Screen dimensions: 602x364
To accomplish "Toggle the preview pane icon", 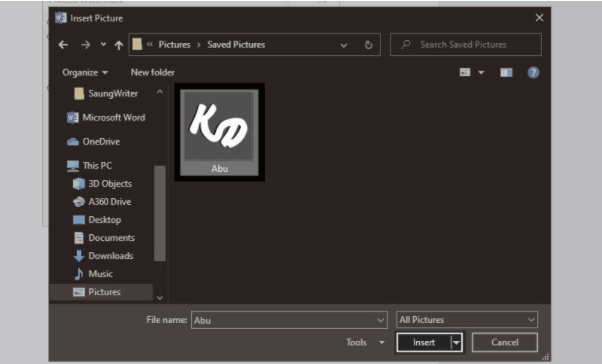I will pos(506,72).
